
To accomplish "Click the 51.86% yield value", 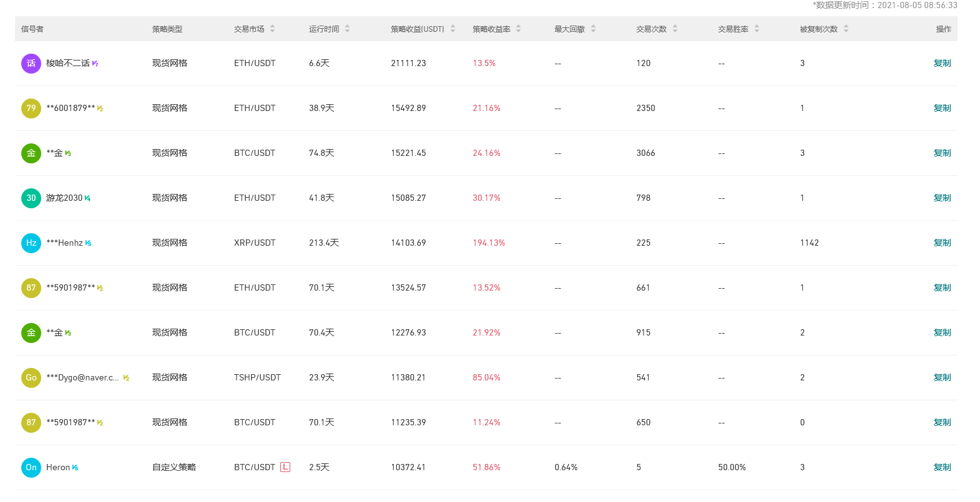I will coord(486,467).
